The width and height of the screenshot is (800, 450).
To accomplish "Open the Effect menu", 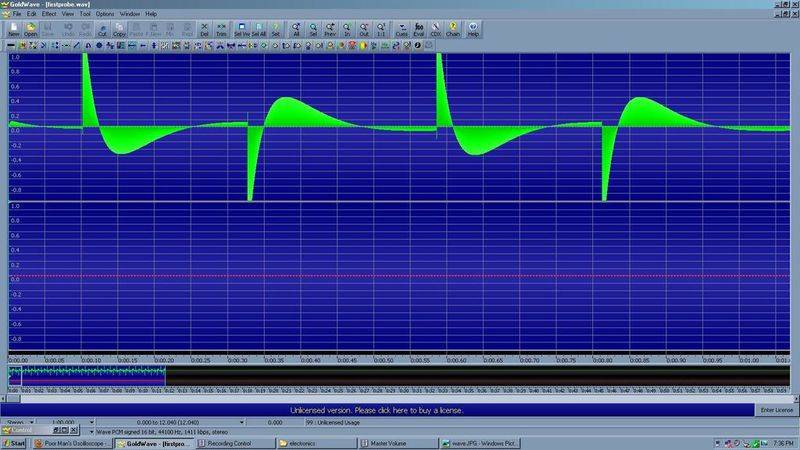I will [49, 14].
